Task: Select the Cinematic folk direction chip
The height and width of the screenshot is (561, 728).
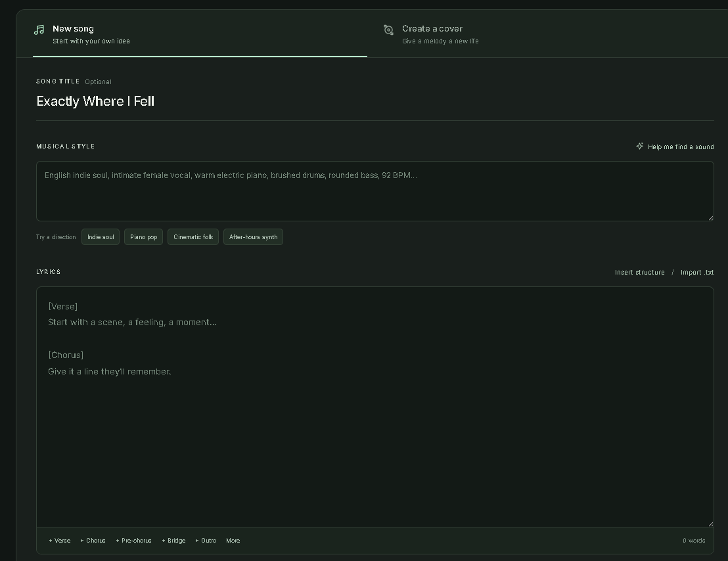Action: (193, 237)
